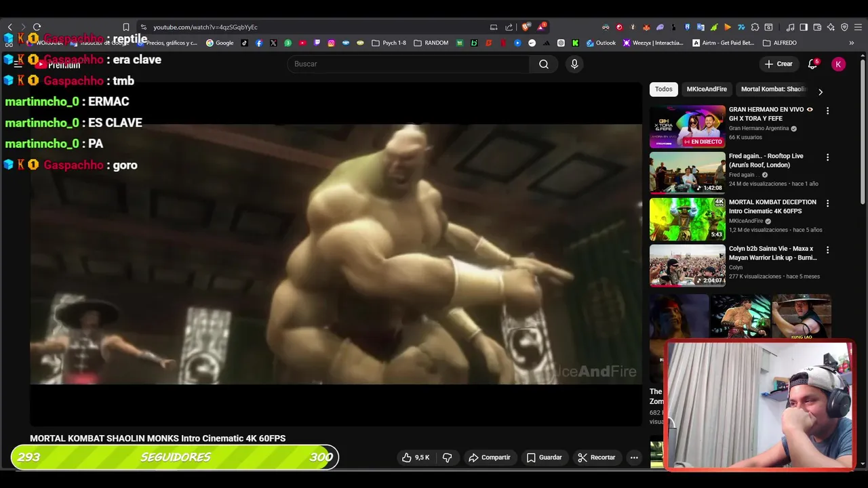Screen dimensions: 868x488
Task: Go back to the previous page
Action: pos(10,27)
